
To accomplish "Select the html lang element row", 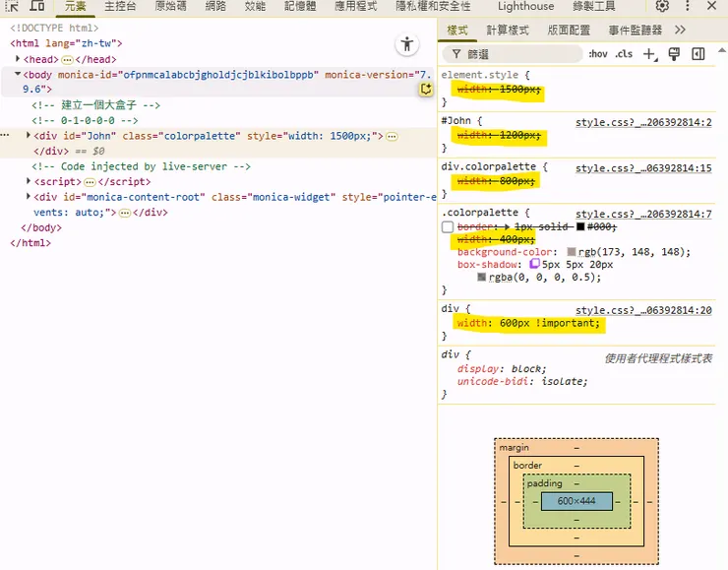I will 66,43.
